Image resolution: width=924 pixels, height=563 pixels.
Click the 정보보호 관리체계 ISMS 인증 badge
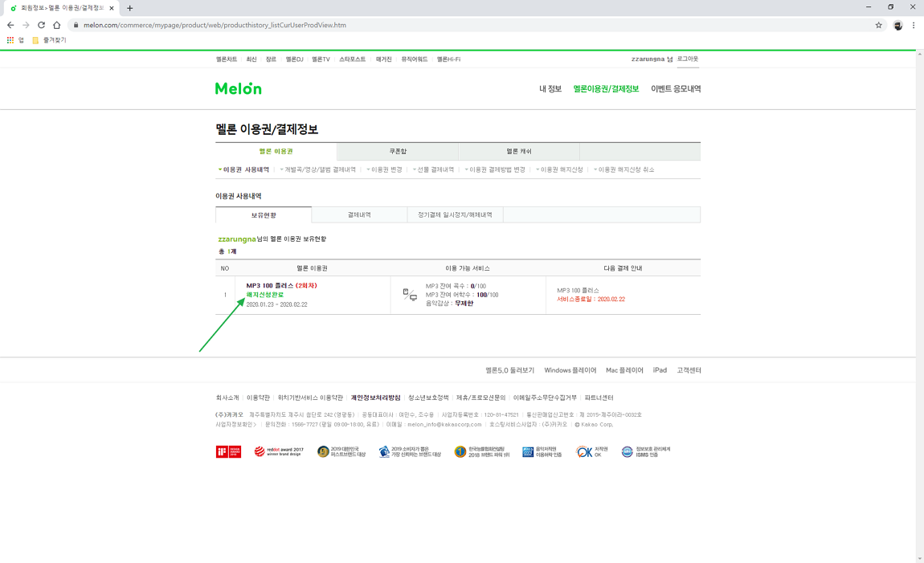pyautogui.click(x=646, y=451)
